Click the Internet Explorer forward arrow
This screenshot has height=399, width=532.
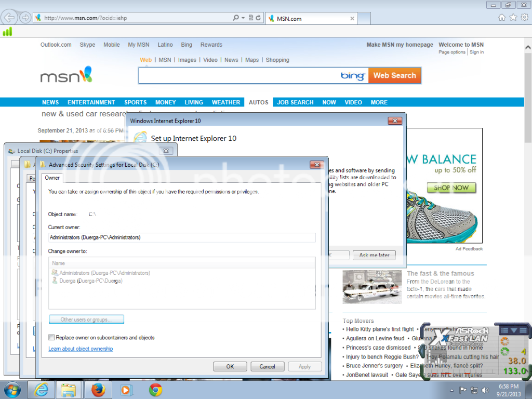(x=25, y=17)
